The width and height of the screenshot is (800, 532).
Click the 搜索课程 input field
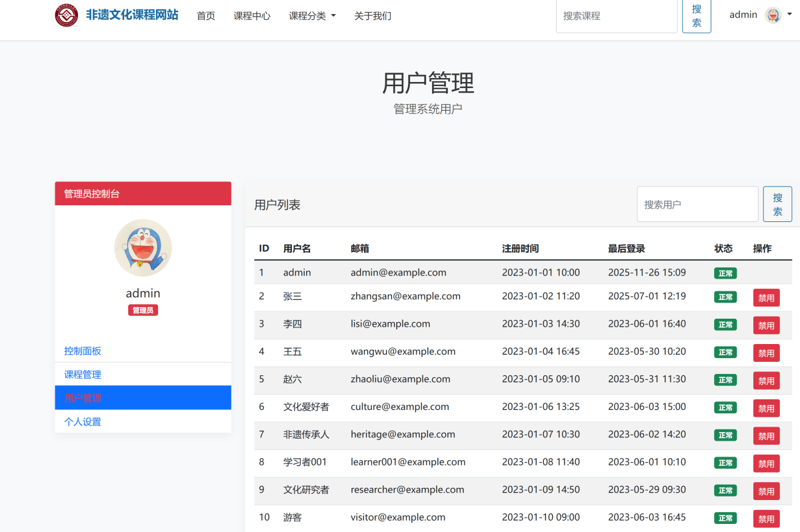tap(616, 15)
